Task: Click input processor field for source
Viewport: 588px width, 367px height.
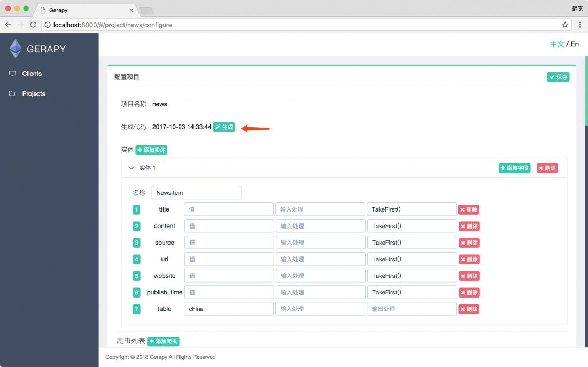Action: pos(320,243)
